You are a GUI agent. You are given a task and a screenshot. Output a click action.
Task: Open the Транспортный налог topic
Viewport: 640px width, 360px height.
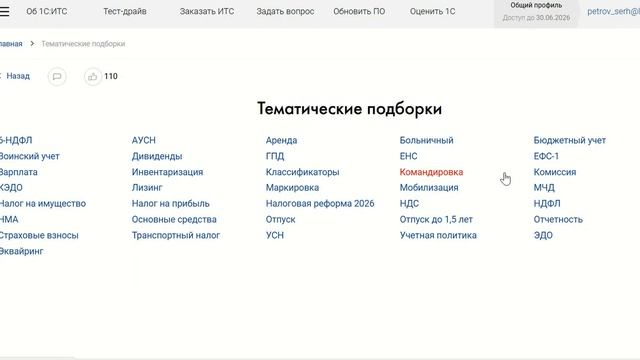point(176,235)
